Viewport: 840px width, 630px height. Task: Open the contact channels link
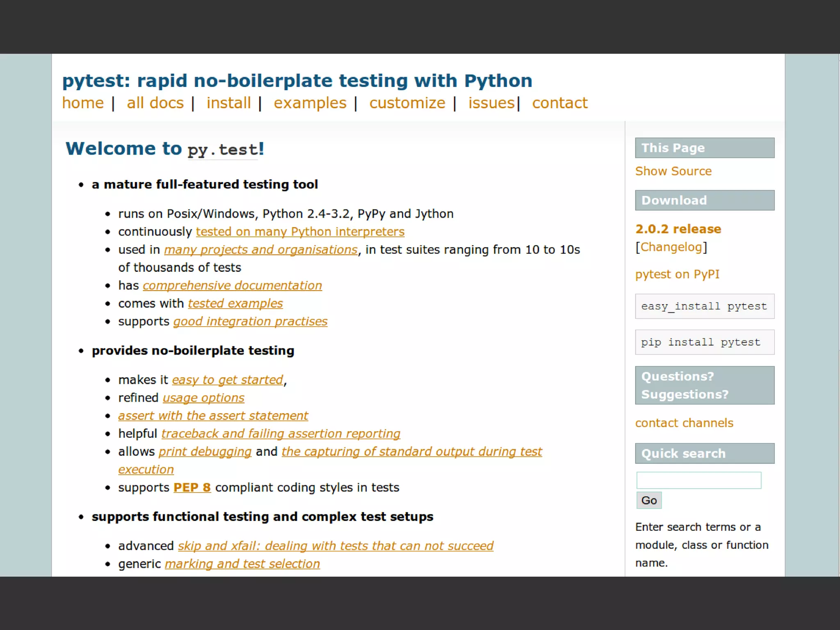pyautogui.click(x=684, y=423)
